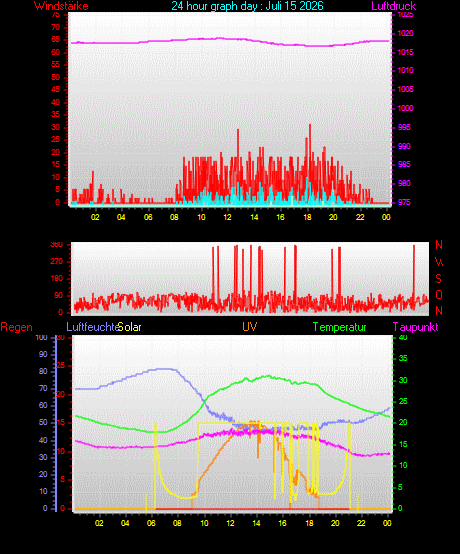Click the compass letter "W"
The image size is (460, 554).
439,262
